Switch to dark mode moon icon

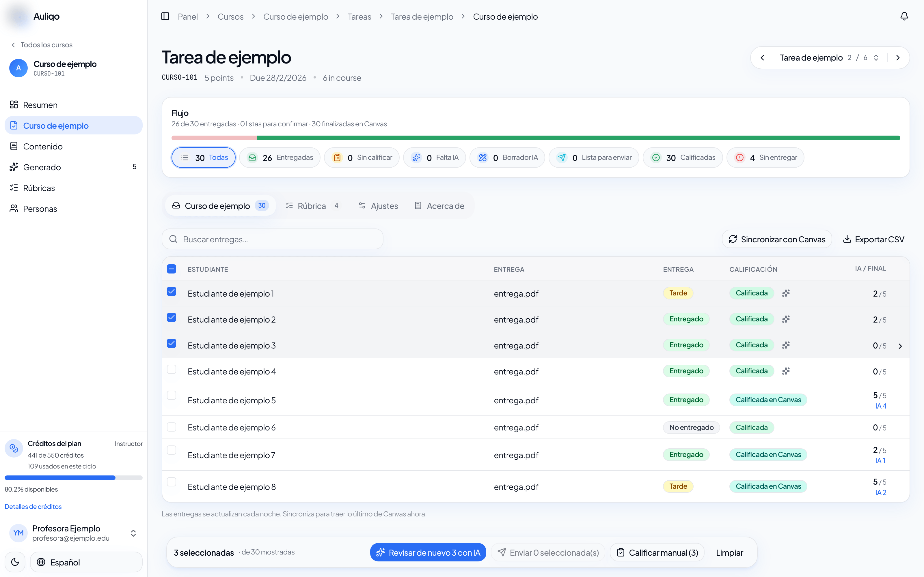click(x=15, y=562)
